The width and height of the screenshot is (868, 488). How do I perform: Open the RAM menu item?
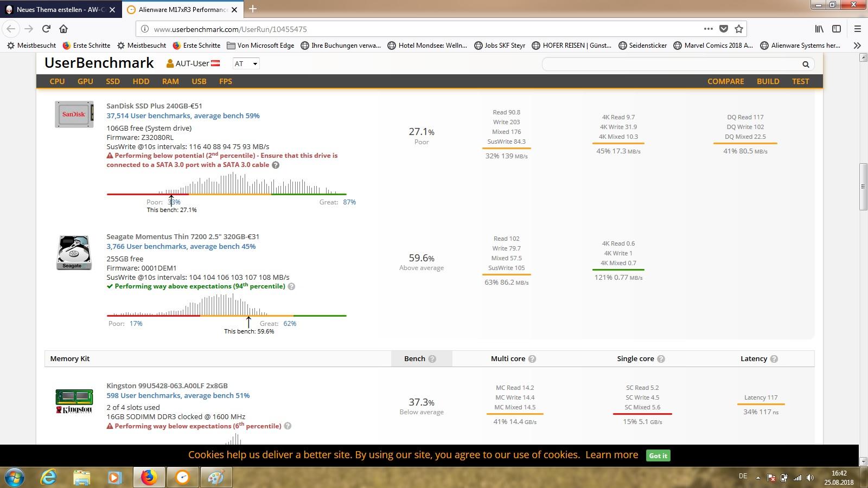coord(170,81)
